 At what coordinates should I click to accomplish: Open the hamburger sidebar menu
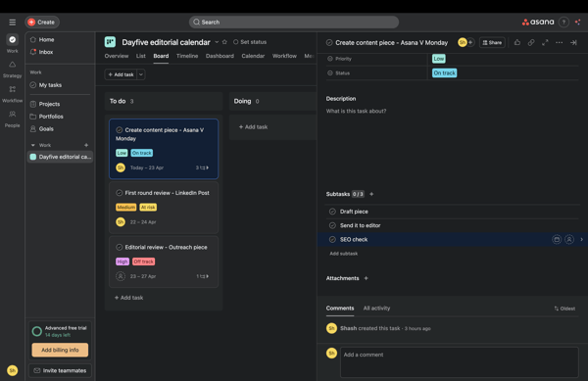[x=13, y=23]
